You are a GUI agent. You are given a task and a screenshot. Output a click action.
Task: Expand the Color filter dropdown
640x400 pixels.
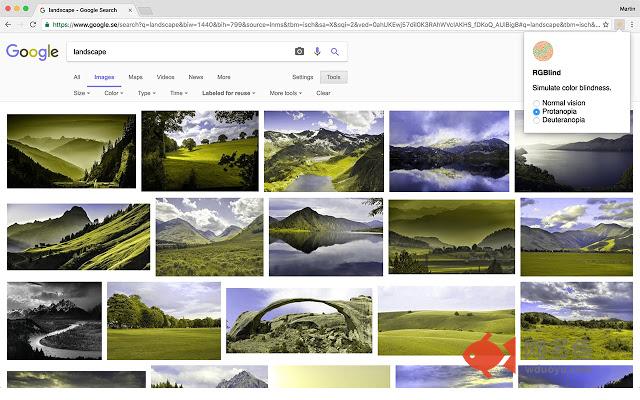click(113, 93)
